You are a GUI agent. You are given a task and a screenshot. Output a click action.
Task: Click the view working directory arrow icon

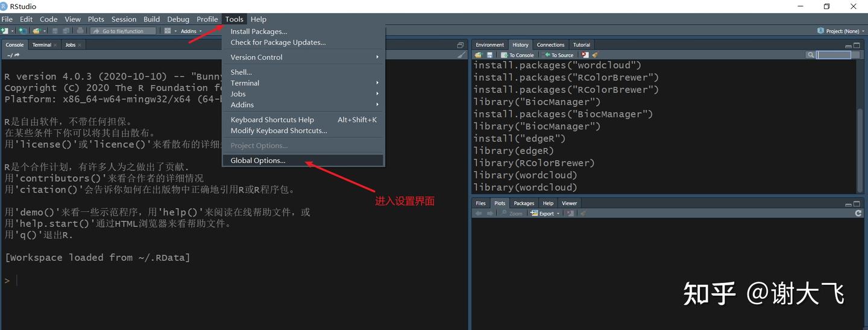[x=17, y=55]
